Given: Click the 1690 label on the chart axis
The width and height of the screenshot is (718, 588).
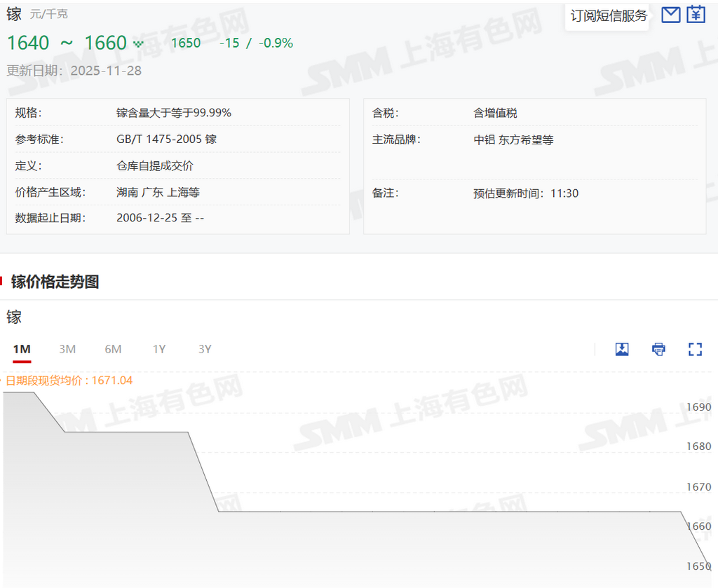Looking at the screenshot, I should click(698, 406).
